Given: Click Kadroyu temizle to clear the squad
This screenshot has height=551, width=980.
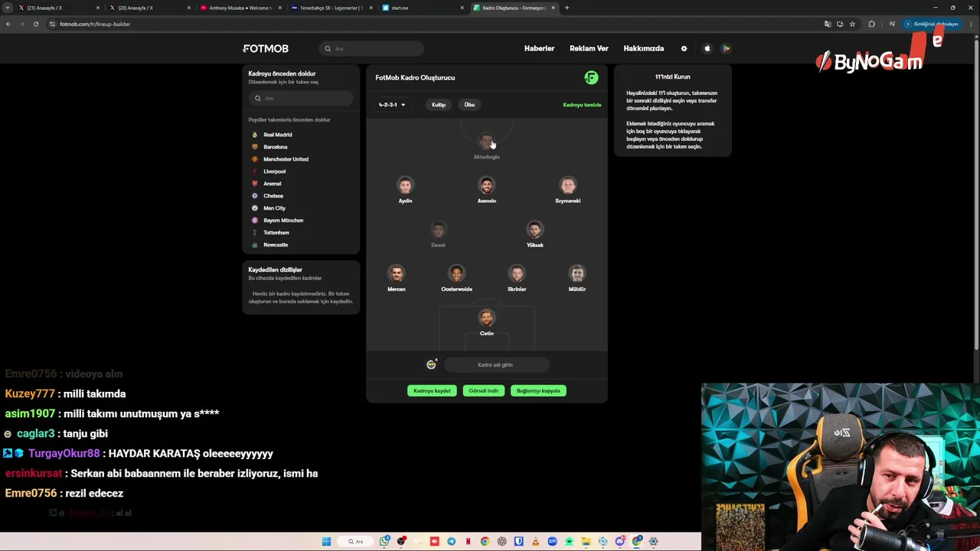Looking at the screenshot, I should point(582,105).
